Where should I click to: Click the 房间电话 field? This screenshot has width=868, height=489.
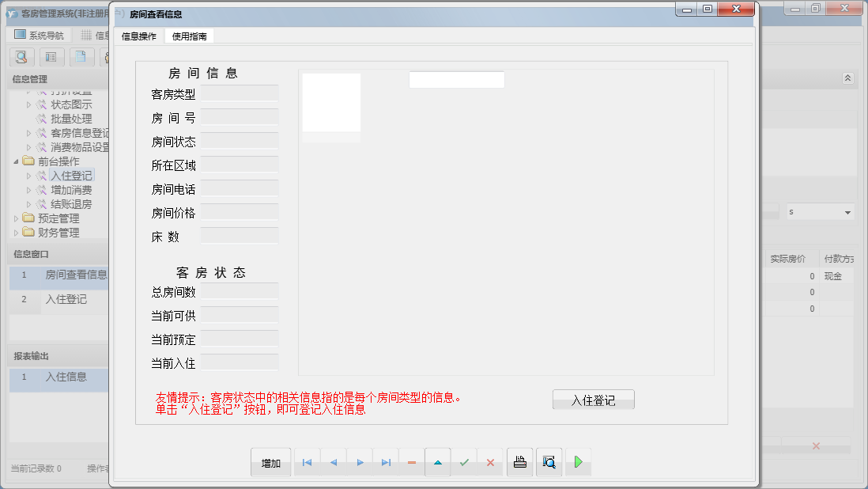point(240,189)
